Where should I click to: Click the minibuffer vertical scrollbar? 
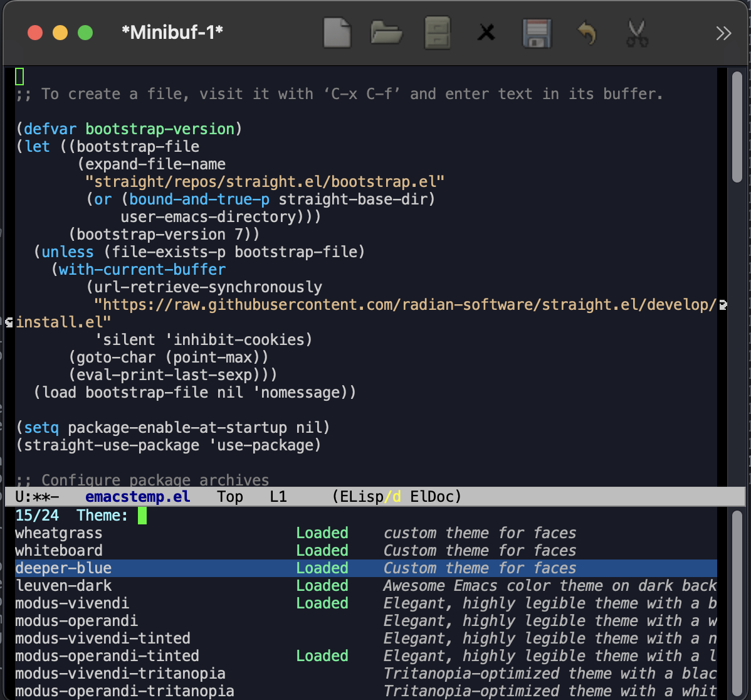tap(737, 603)
